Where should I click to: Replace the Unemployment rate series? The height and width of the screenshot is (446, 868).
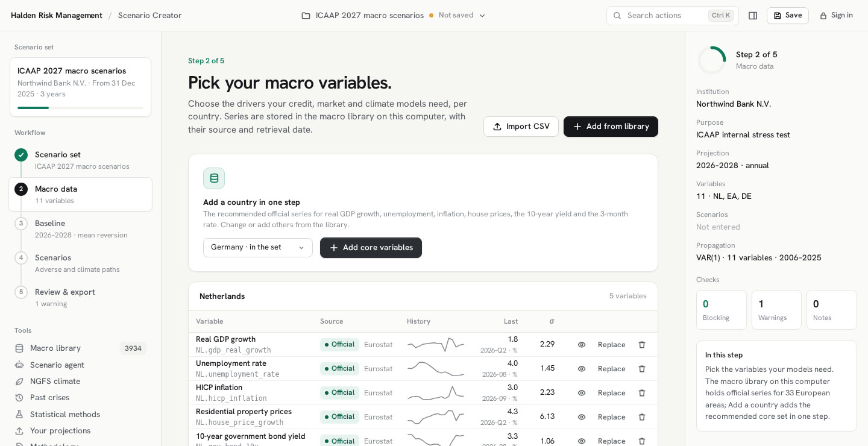pos(612,369)
